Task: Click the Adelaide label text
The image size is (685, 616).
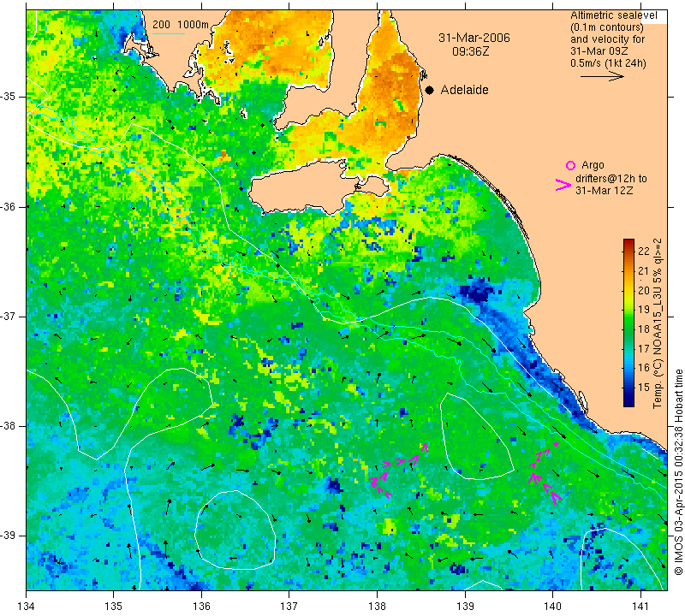Action: 464,90
